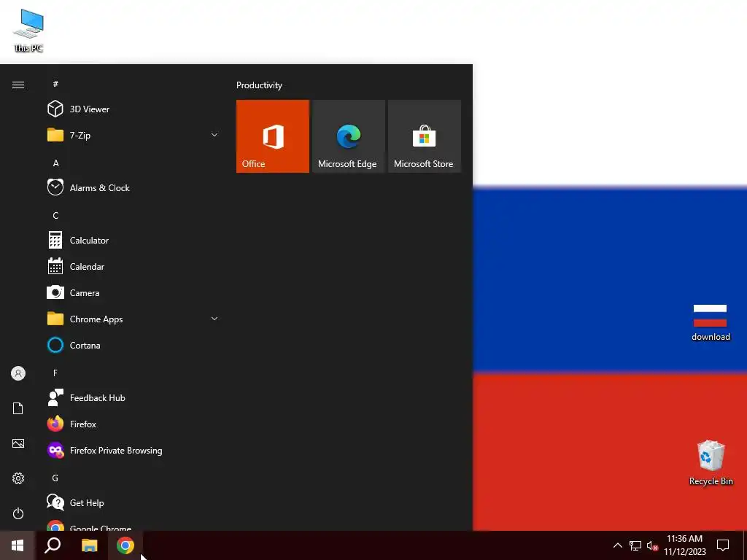This screenshot has height=560, width=747.
Task: Show hidden system tray icons
Action: click(617, 545)
